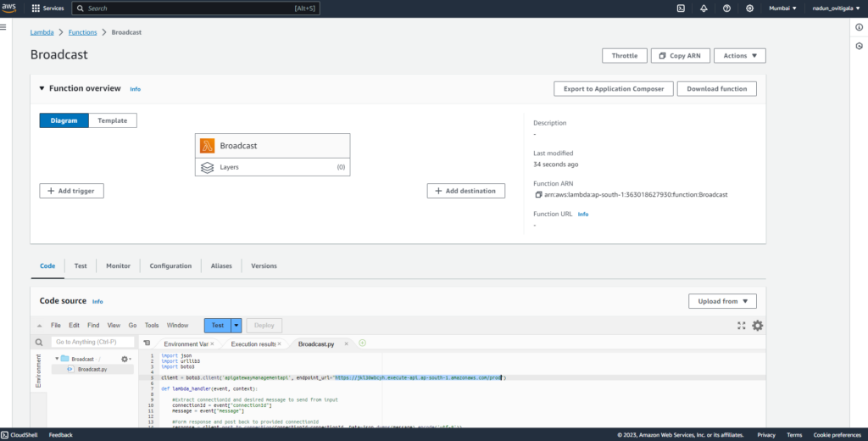Open the editor Go menu
The width and height of the screenshot is (868, 441).
coord(133,326)
